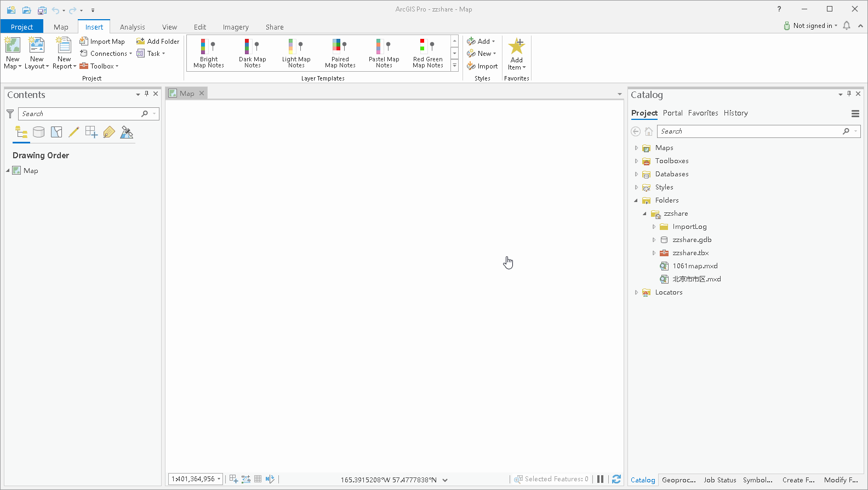Open Toolbox dropdown
The width and height of the screenshot is (868, 490).
(x=99, y=66)
